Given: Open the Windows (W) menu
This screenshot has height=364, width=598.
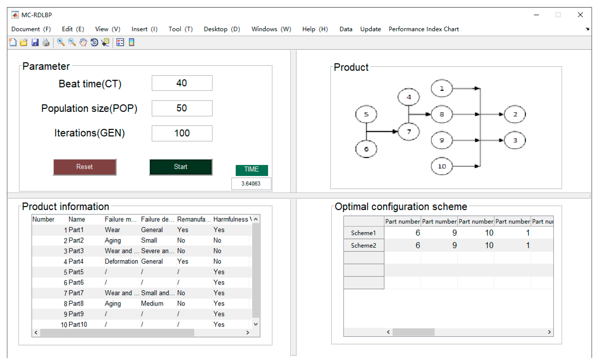Looking at the screenshot, I should (271, 29).
